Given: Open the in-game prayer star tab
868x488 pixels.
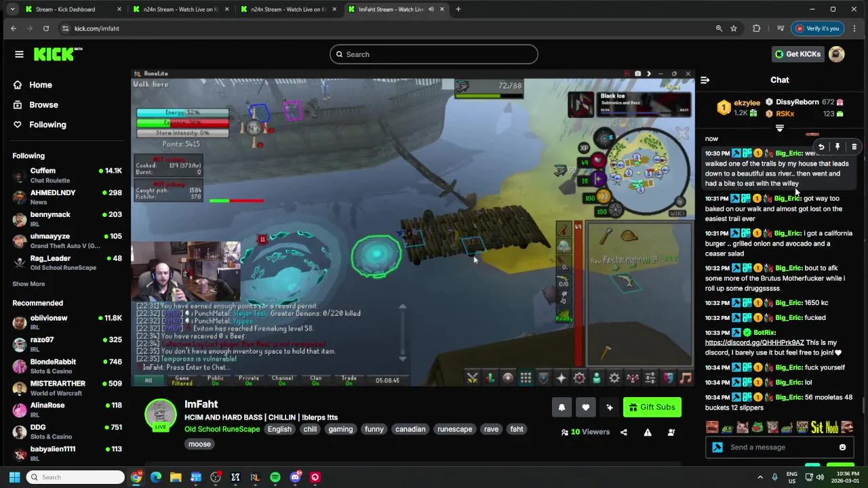Looking at the screenshot, I should click(561, 378).
